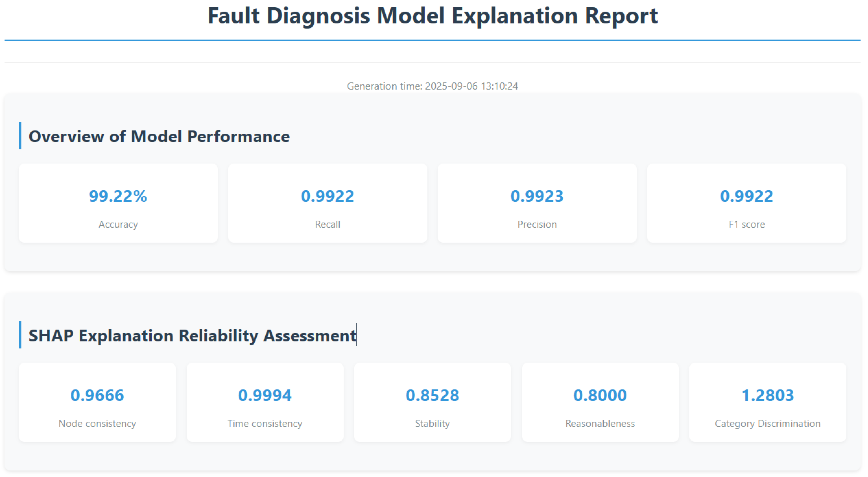The width and height of the screenshot is (868, 477).
Task: Click the Fault Diagnosis Model Explanation Report title
Action: [x=432, y=16]
